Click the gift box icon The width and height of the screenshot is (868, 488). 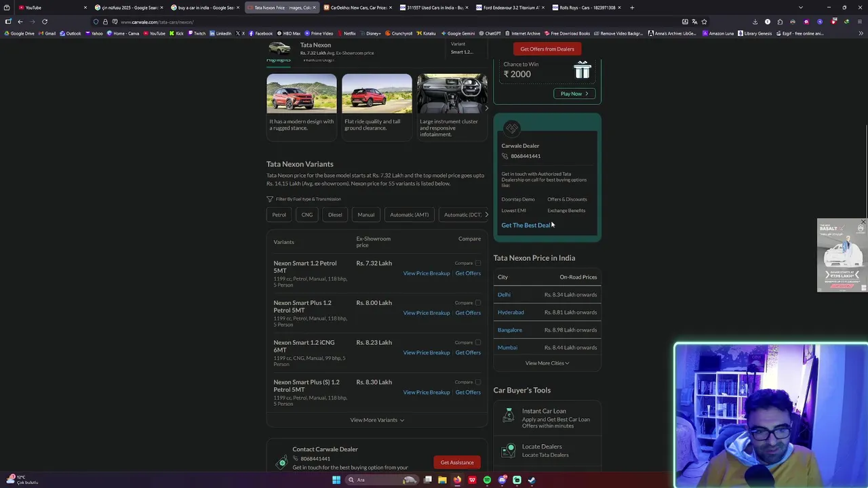click(583, 70)
